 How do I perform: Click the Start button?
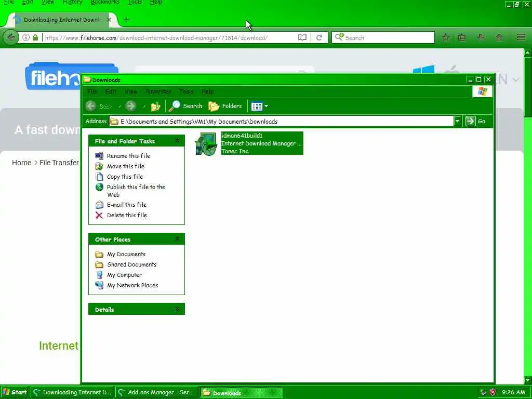point(15,392)
